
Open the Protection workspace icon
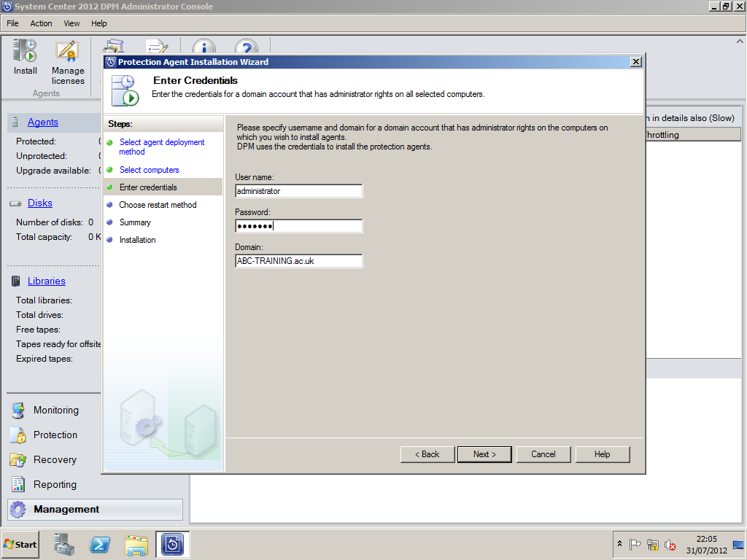(x=18, y=435)
